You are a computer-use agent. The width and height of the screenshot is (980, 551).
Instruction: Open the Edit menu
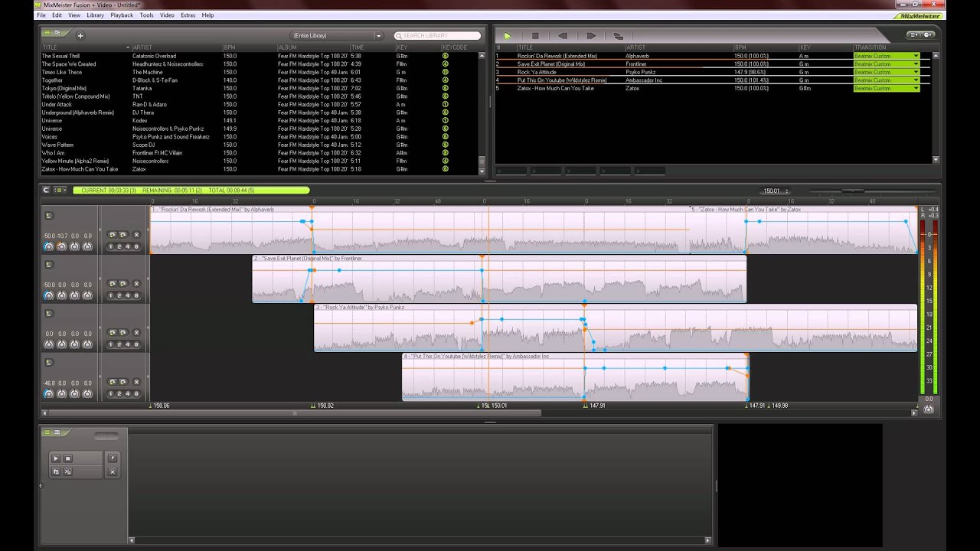click(x=57, y=15)
